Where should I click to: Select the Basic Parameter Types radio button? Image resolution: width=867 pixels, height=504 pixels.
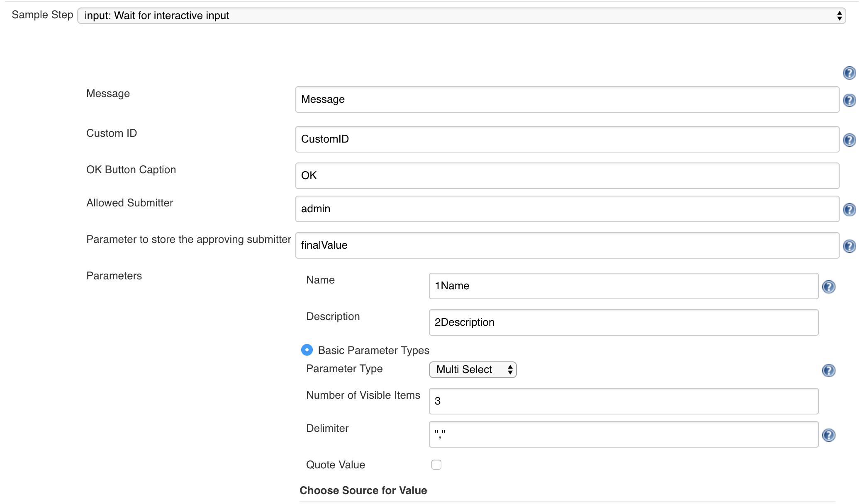click(307, 350)
